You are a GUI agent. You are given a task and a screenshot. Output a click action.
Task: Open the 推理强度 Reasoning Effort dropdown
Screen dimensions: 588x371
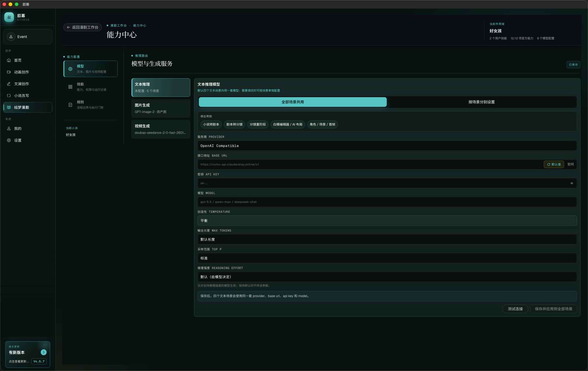point(387,277)
